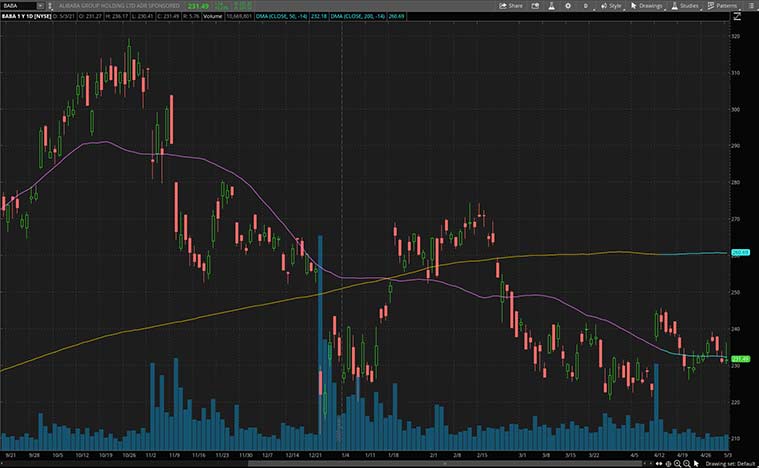
Task: Click the image snapshot icon beside Share
Action: [535, 5]
